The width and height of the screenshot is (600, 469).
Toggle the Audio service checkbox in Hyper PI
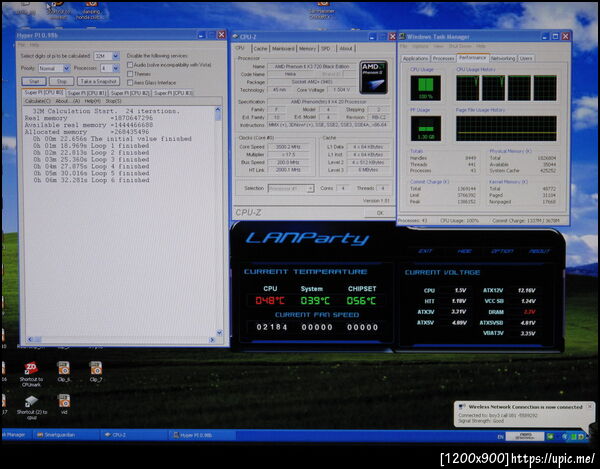[x=130, y=65]
